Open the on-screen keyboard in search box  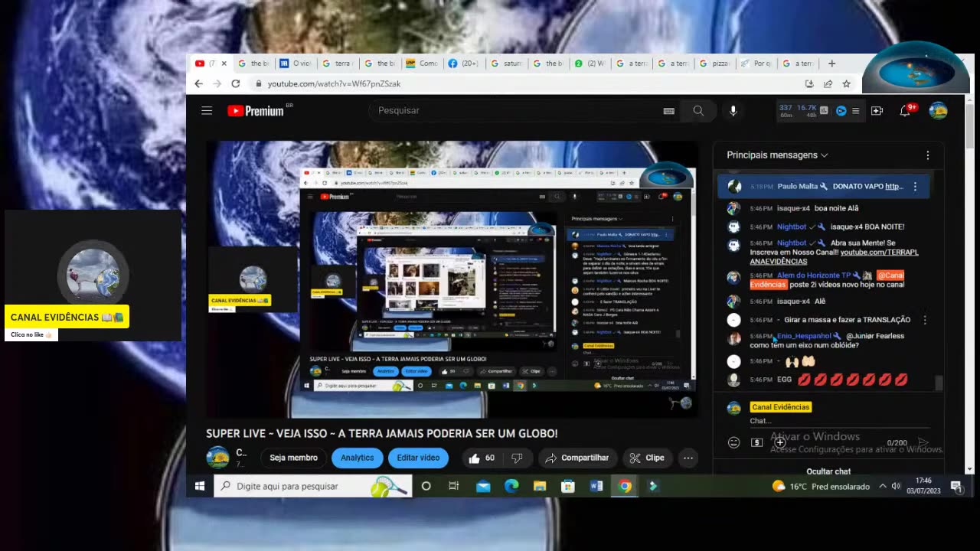click(668, 111)
